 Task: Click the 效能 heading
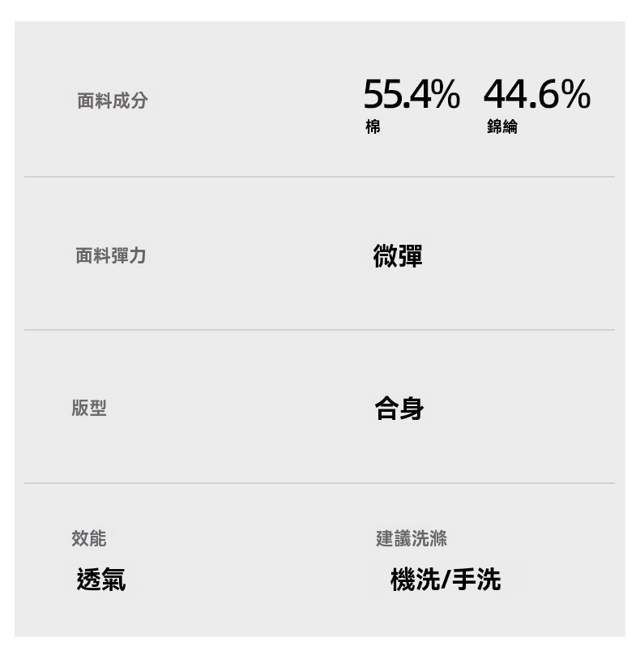(89, 538)
